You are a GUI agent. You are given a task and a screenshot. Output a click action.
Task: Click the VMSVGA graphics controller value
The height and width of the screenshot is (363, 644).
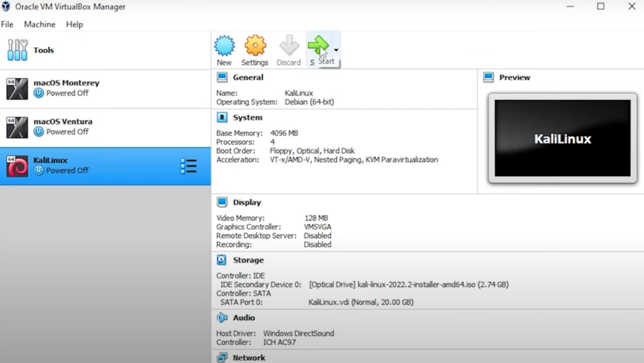tap(317, 227)
